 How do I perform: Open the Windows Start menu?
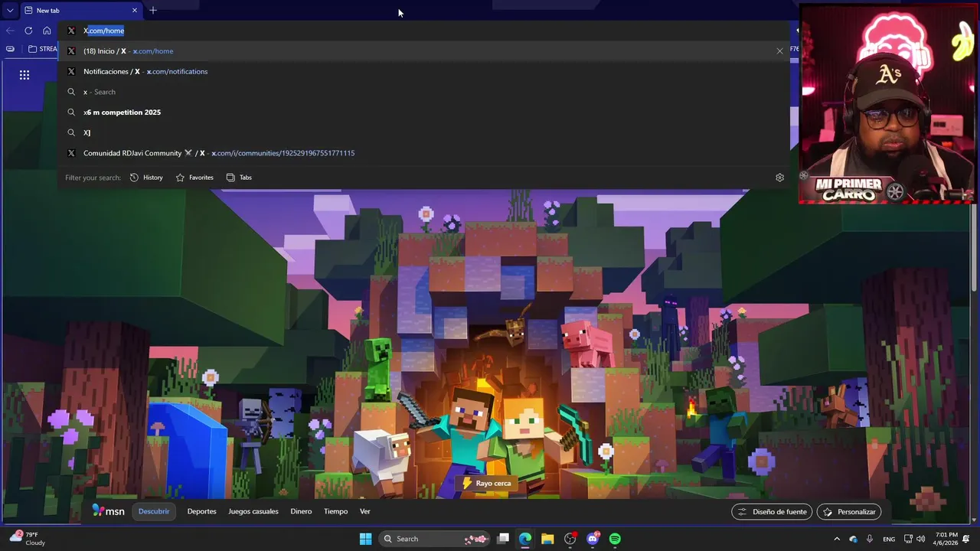tap(365, 539)
